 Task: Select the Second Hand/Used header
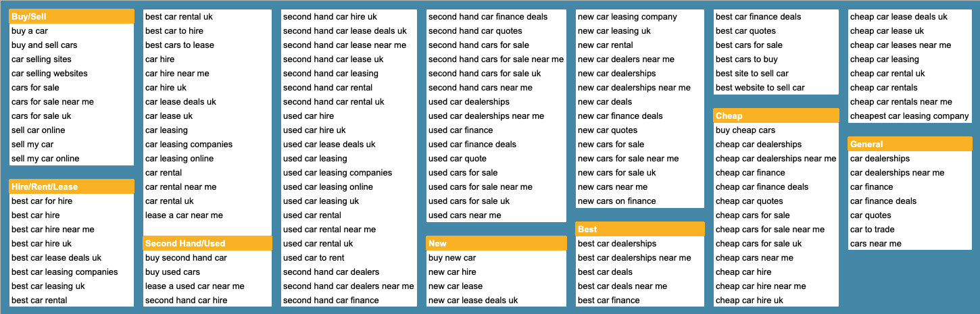point(207,243)
